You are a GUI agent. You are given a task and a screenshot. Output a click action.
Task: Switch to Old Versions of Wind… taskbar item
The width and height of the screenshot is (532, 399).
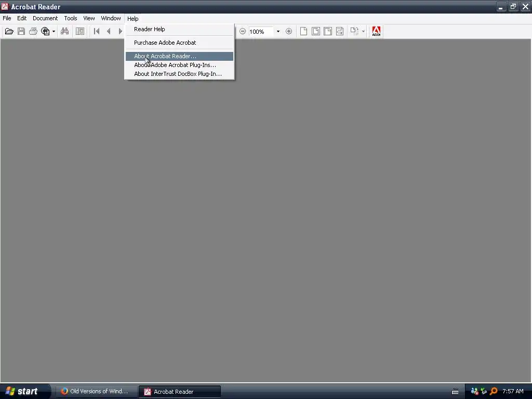[x=96, y=391]
